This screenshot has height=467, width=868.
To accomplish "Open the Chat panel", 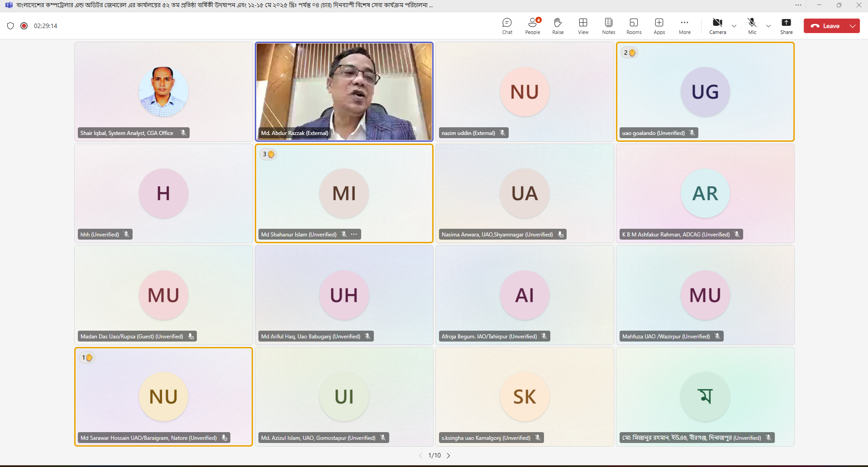I will click(x=507, y=26).
